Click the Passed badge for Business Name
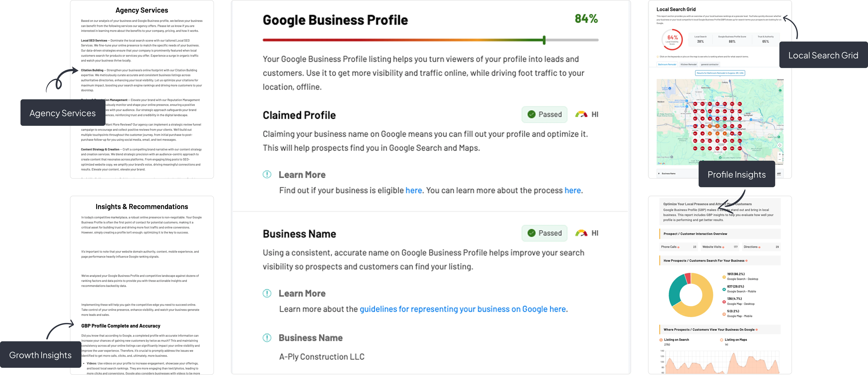 pyautogui.click(x=544, y=233)
